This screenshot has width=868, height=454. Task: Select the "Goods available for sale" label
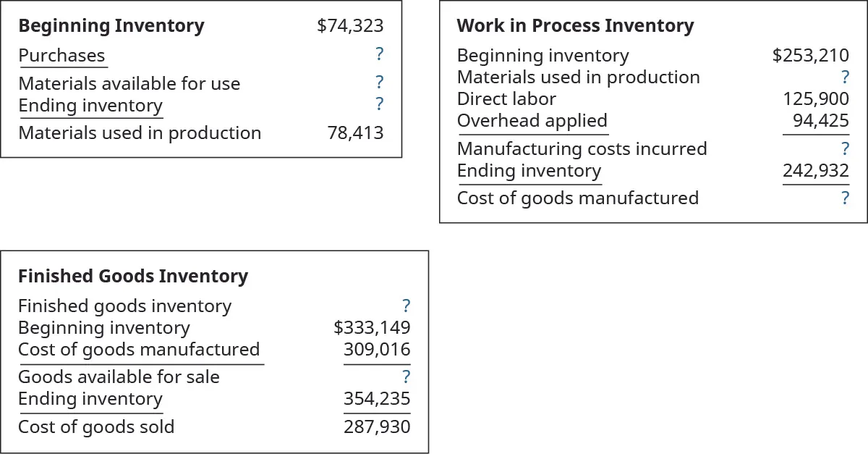click(119, 377)
